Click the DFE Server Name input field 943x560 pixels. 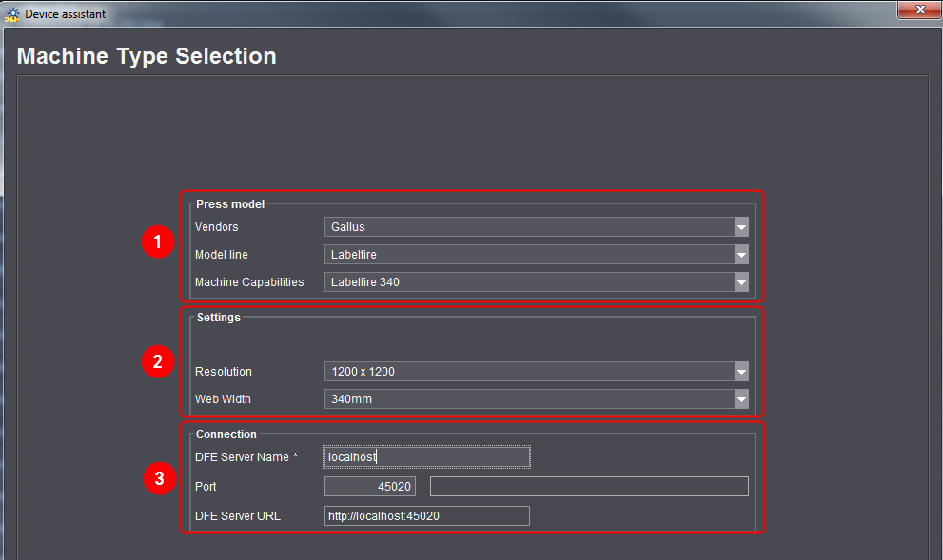[426, 457]
